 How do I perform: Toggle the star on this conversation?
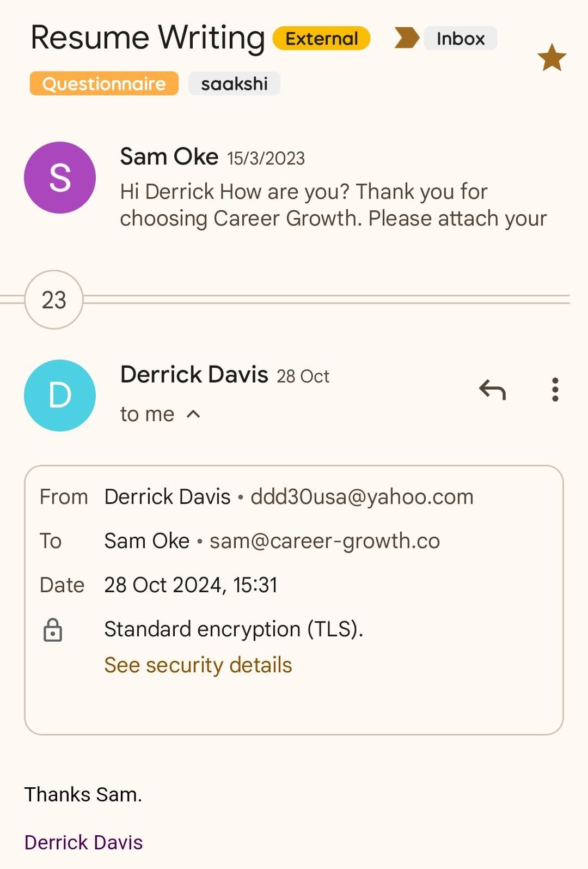552,58
